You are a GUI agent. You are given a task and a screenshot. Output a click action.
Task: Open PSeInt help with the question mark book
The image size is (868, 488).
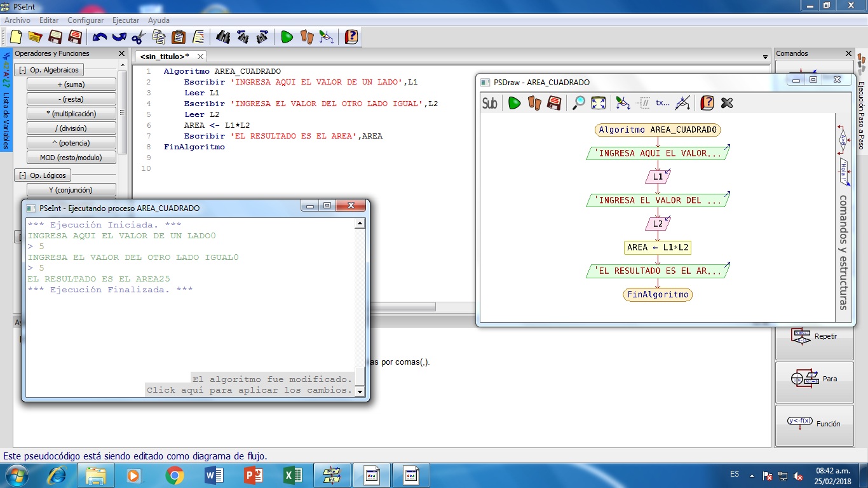[350, 37]
